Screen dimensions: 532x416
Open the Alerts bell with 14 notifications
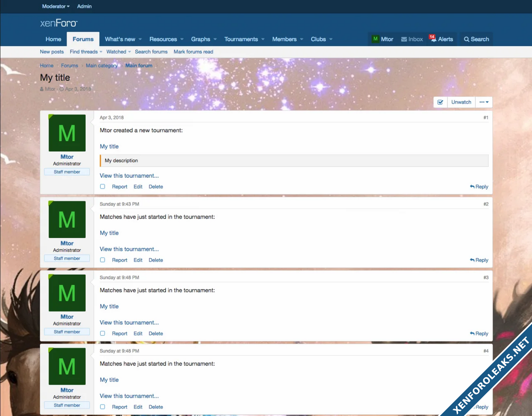(432, 39)
